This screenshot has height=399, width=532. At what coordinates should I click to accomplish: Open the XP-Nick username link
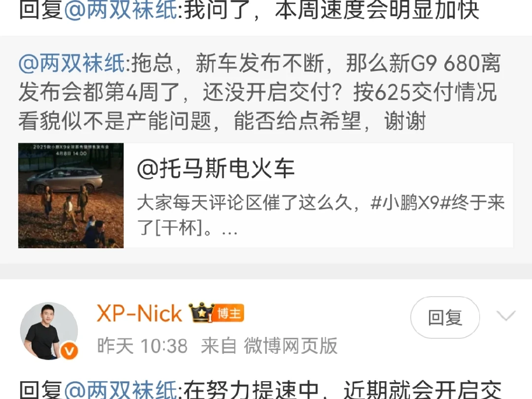139,313
